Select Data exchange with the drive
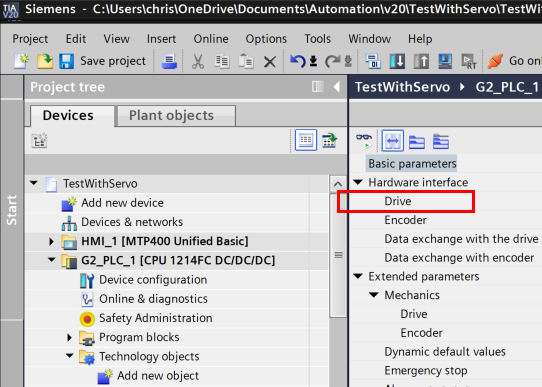The width and height of the screenshot is (542, 387). pos(461,239)
